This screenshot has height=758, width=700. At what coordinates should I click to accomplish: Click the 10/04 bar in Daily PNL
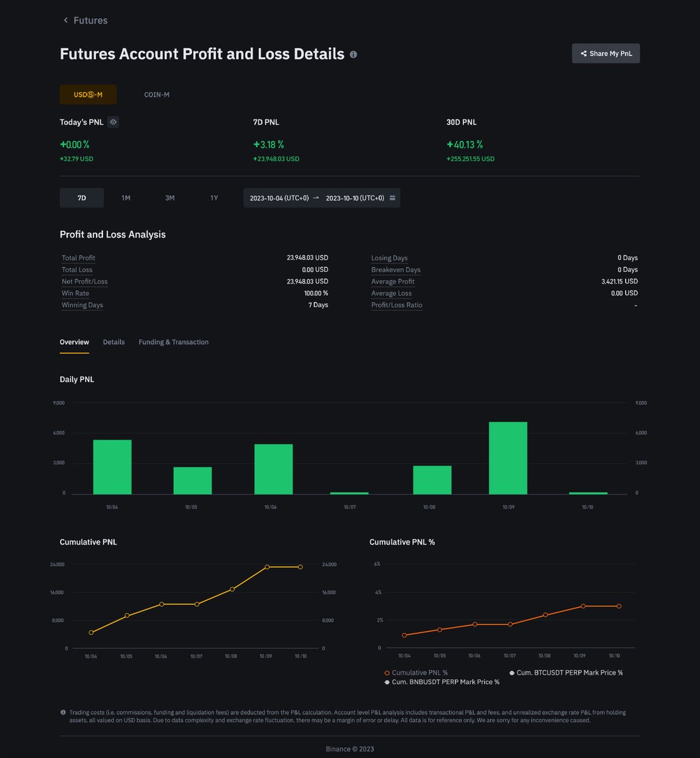pyautogui.click(x=112, y=467)
